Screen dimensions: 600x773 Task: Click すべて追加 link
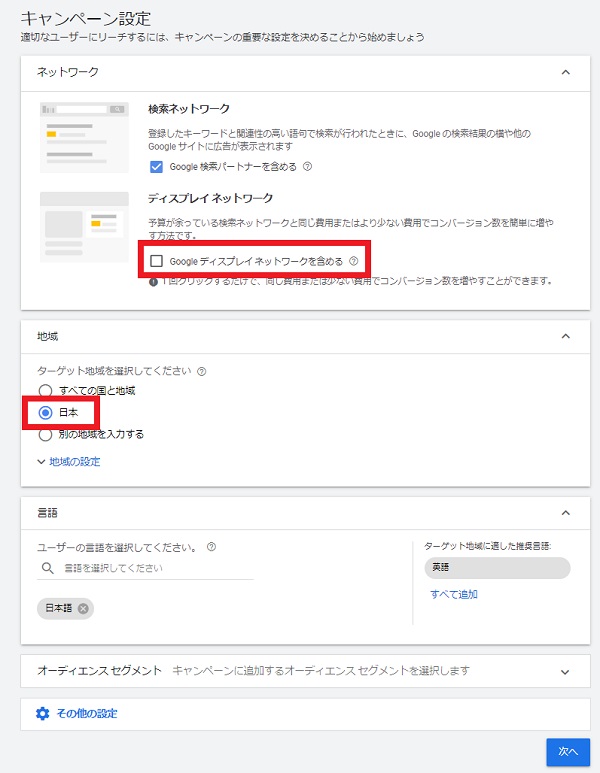coord(454,595)
